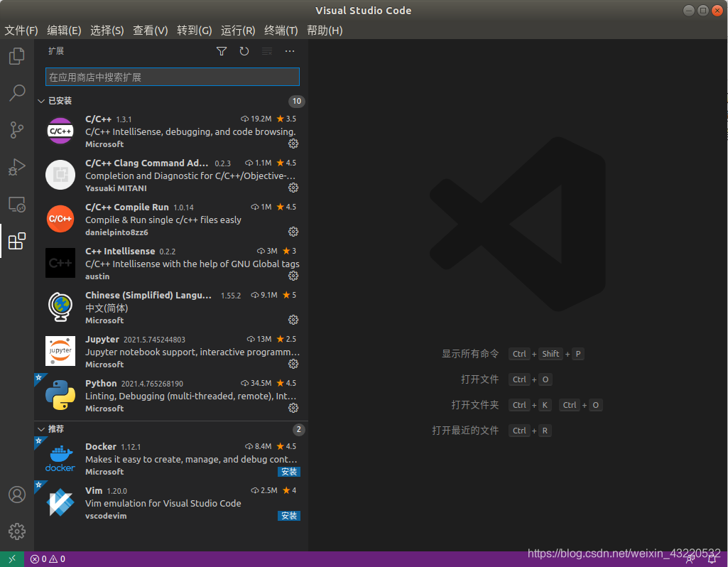Click the feedback icon in status bar
728x567 pixels.
(690, 560)
